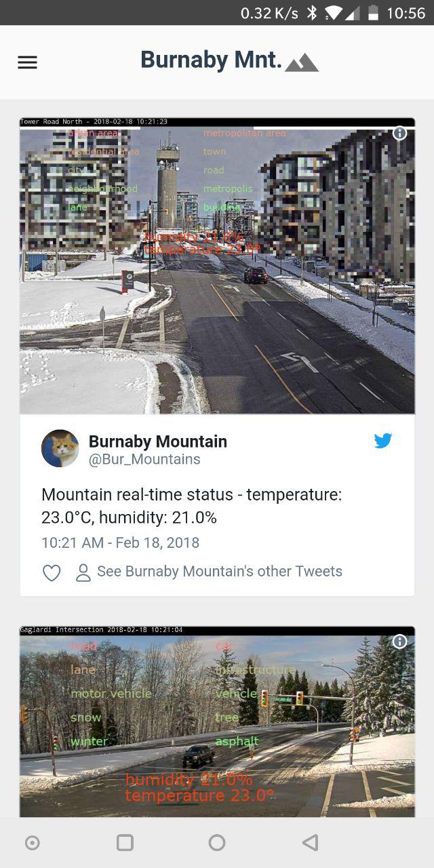Like the tweet with heart icon
434x868 pixels.
(x=52, y=572)
